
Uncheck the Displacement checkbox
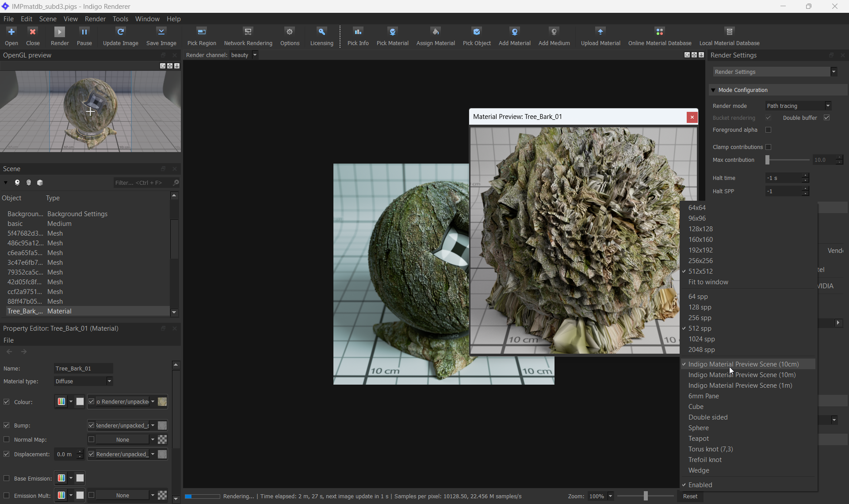(7, 454)
